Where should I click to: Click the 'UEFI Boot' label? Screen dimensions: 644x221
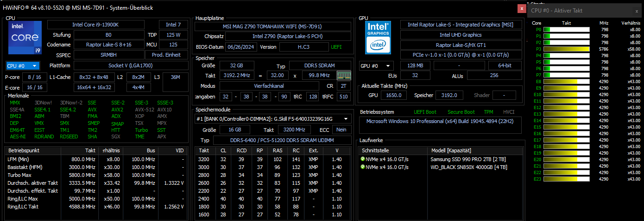[425, 112]
